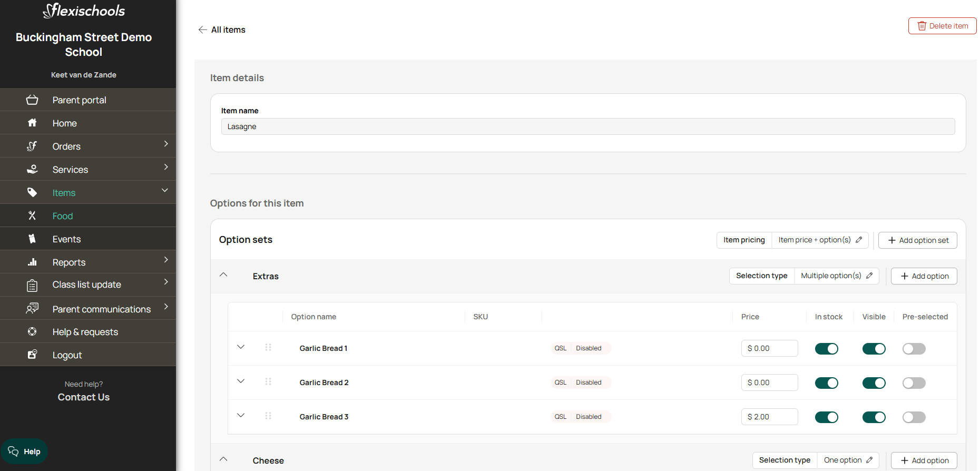
Task: Go back to All items
Action: (222, 30)
